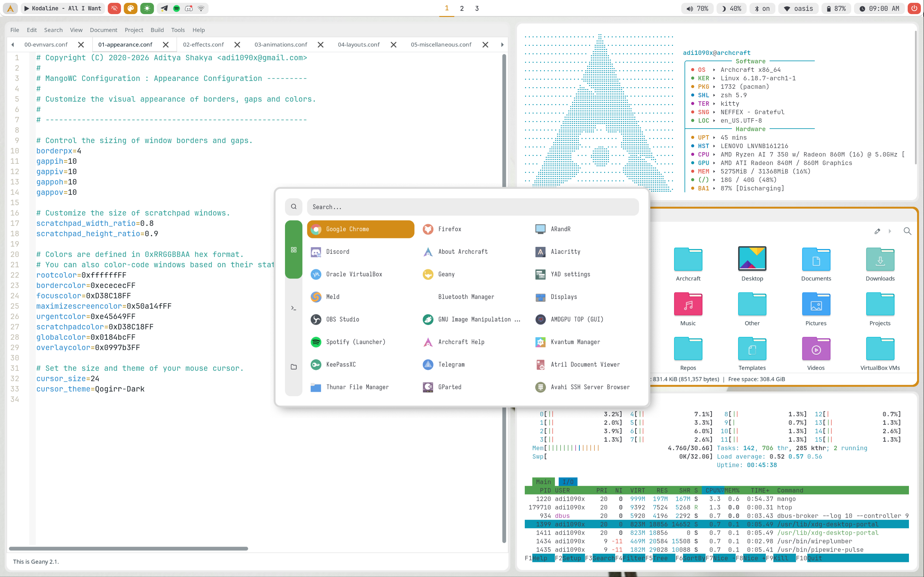
Task: Click the file manager search magnifier icon
Action: point(907,231)
